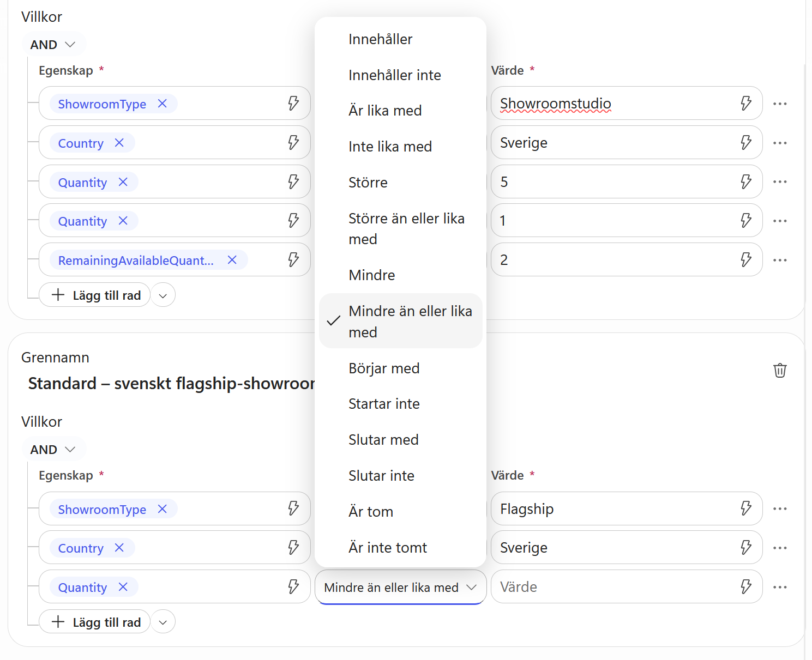
Task: Click the lightning icon in the value 2 field
Action: click(746, 259)
